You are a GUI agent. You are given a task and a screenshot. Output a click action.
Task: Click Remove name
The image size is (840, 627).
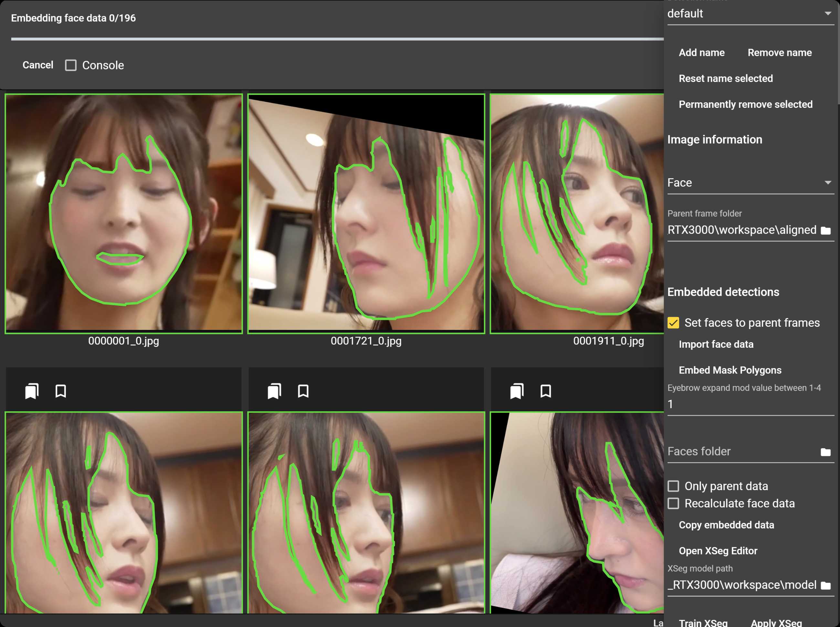coord(780,52)
